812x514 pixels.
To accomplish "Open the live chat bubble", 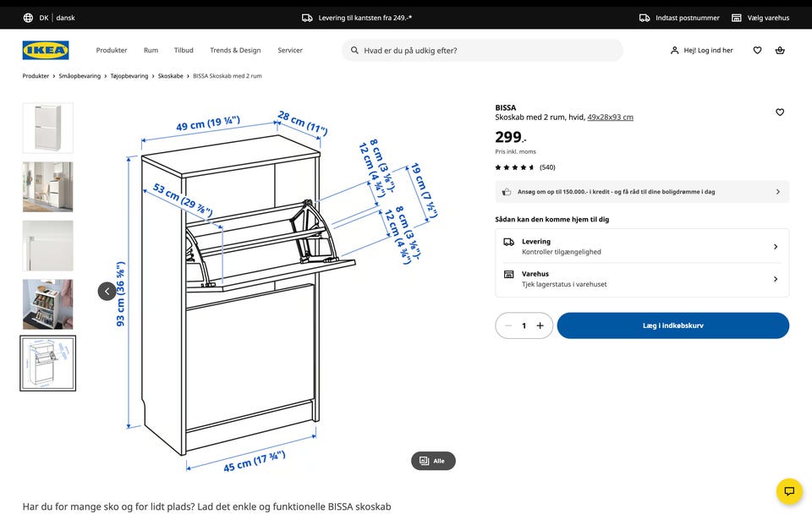I will [789, 490].
